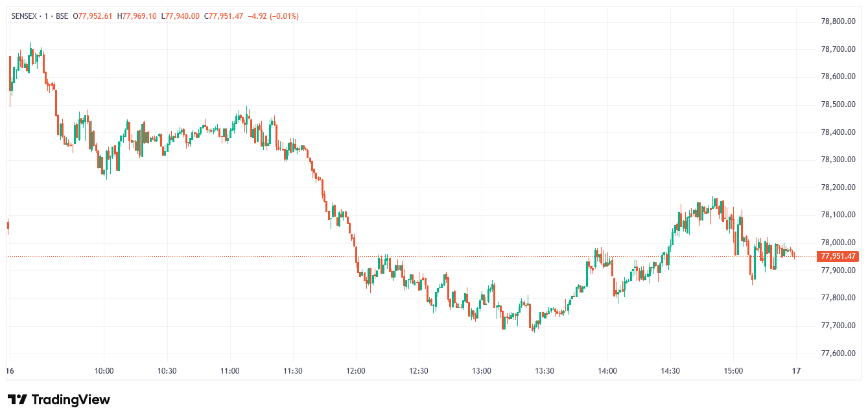Click the 78,500.00 price axis label

tap(839, 104)
